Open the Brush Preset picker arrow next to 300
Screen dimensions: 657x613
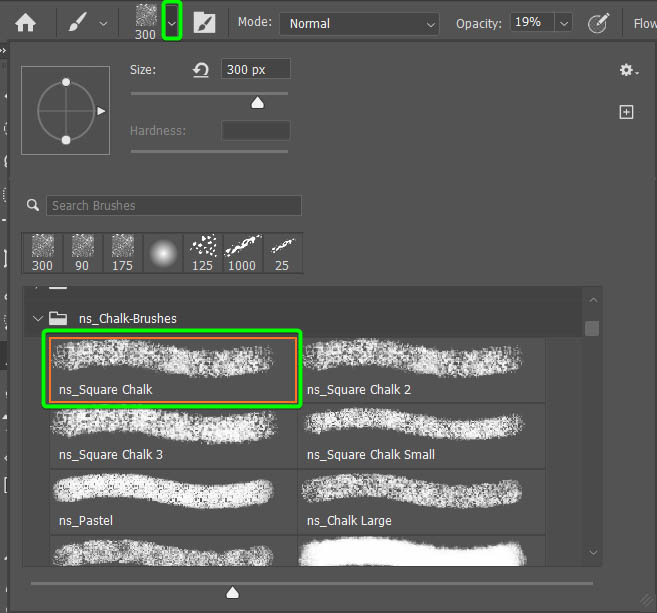click(x=172, y=22)
